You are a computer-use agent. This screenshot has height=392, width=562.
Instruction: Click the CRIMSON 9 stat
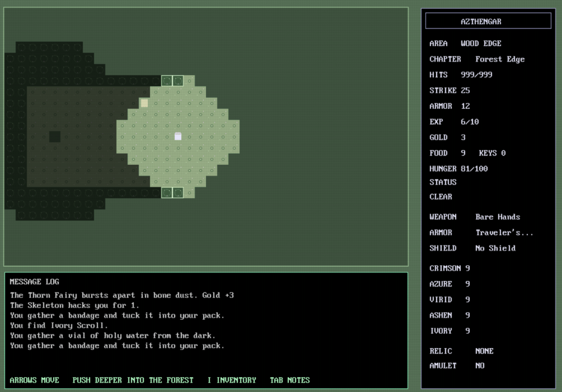(x=449, y=268)
